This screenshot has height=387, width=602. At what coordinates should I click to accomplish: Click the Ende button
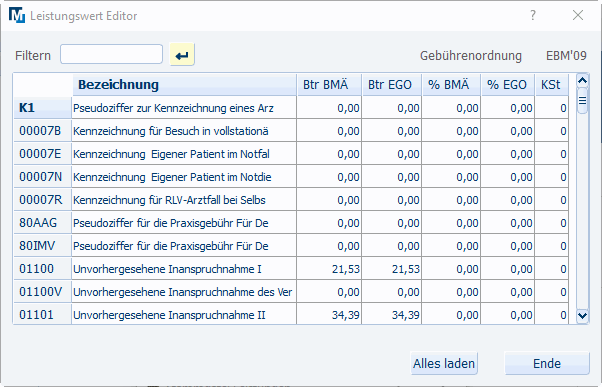547,363
